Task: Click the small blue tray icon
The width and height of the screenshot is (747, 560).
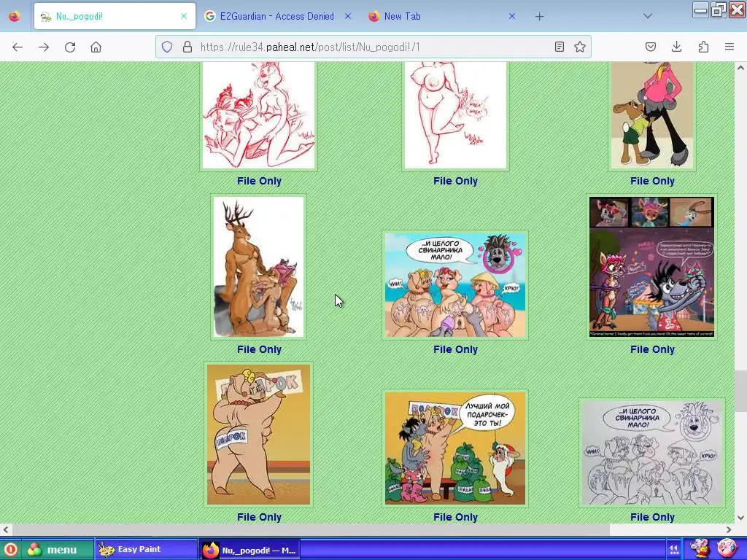Action: tap(673, 550)
